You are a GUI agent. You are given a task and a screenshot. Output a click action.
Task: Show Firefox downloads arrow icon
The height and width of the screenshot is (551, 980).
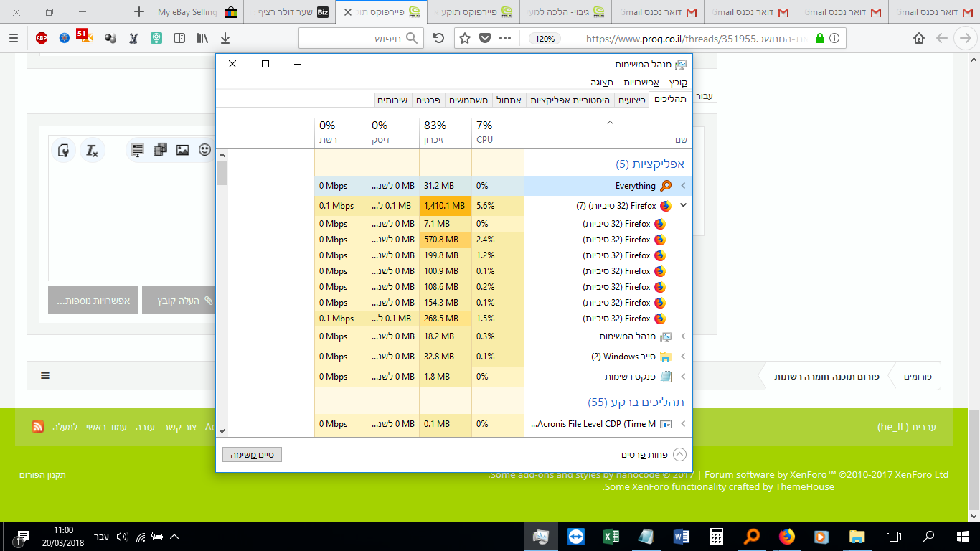tap(225, 38)
